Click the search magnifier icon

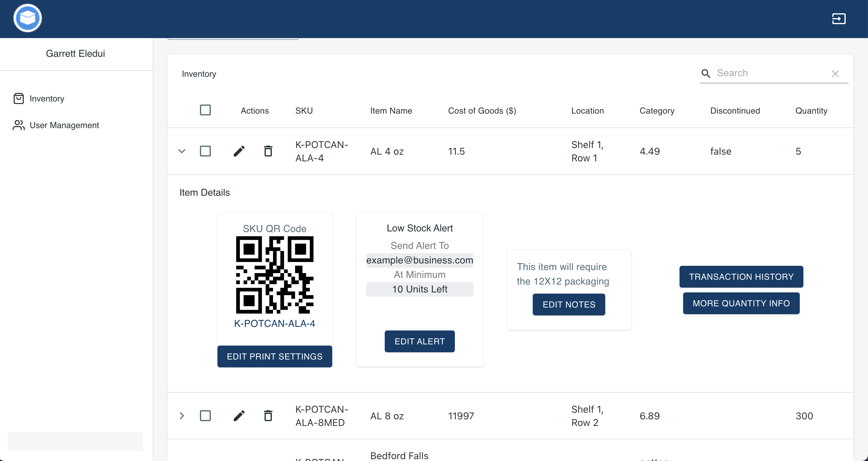click(706, 73)
